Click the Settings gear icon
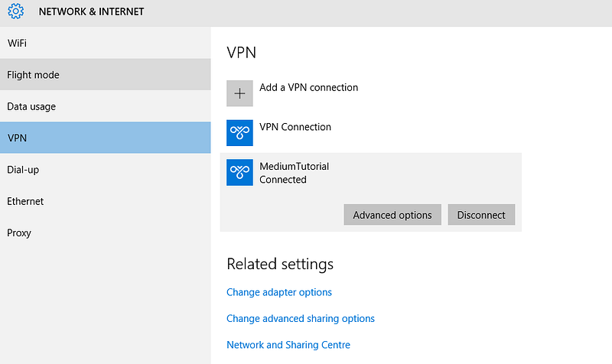Viewport: 612px width, 364px height. [x=16, y=12]
